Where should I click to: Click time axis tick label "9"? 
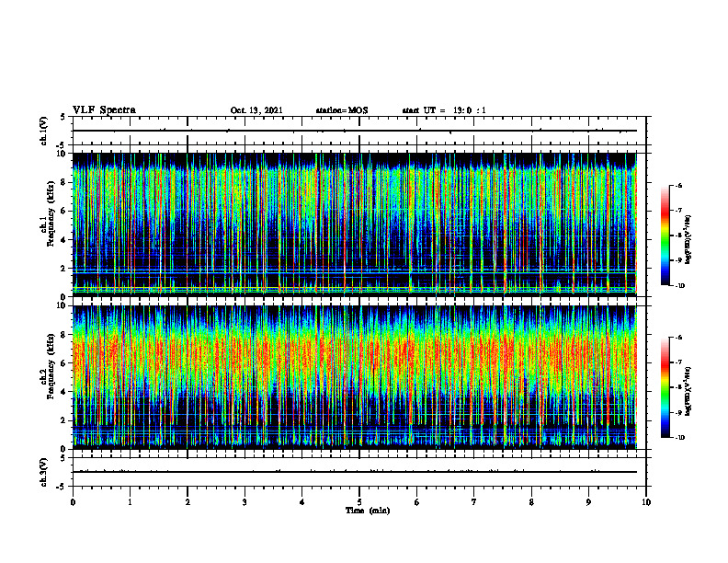pyautogui.click(x=588, y=502)
